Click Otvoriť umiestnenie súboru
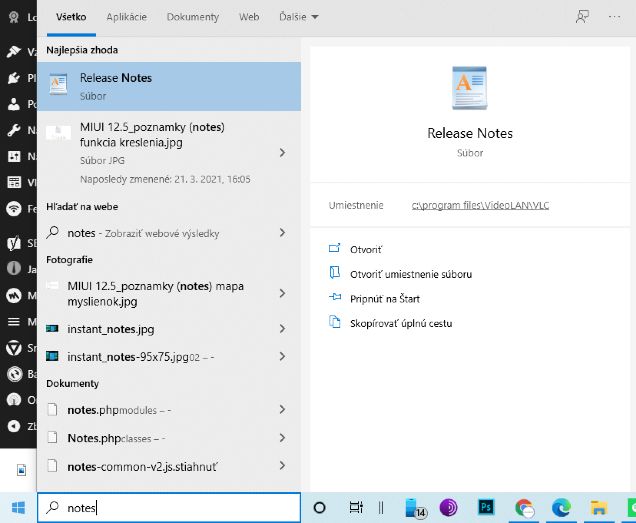This screenshot has width=636, height=523. (x=410, y=274)
